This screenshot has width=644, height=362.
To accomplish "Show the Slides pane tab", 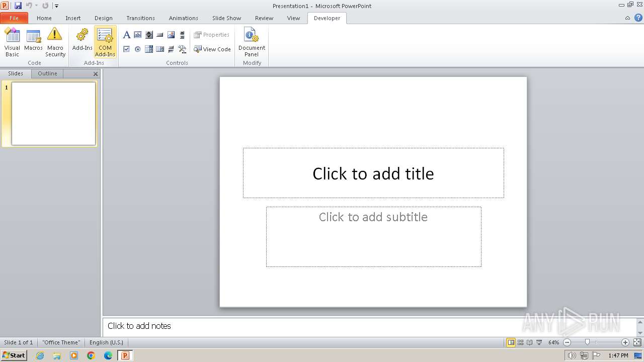I will [x=16, y=73].
